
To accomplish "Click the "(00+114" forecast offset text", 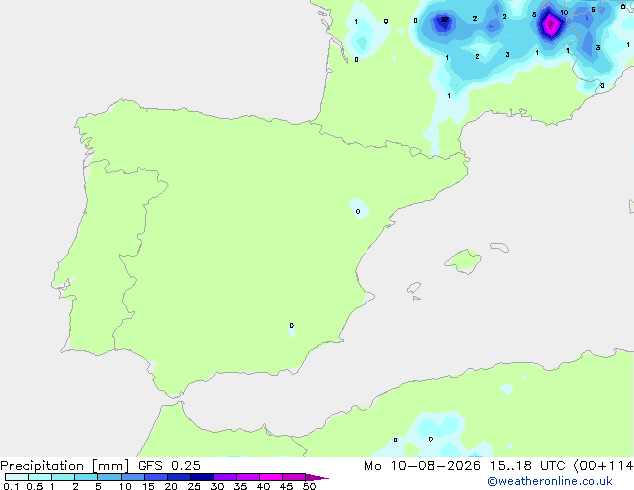I will (603, 466).
